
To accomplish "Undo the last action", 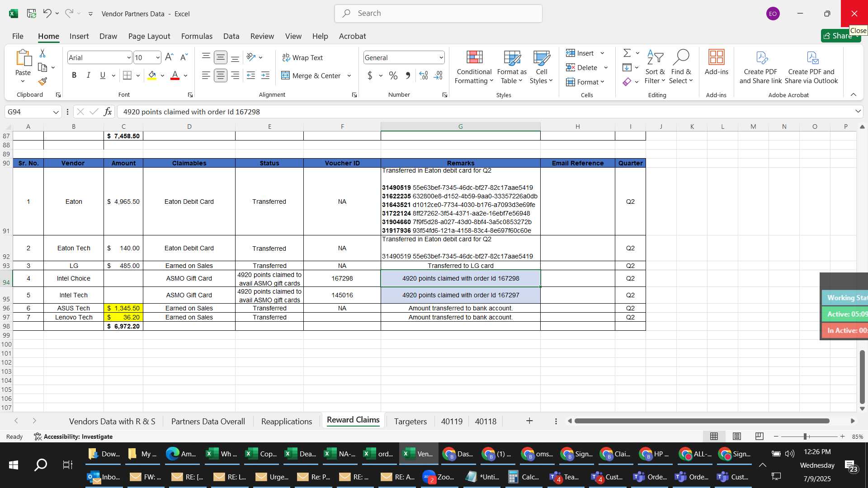I will (47, 14).
